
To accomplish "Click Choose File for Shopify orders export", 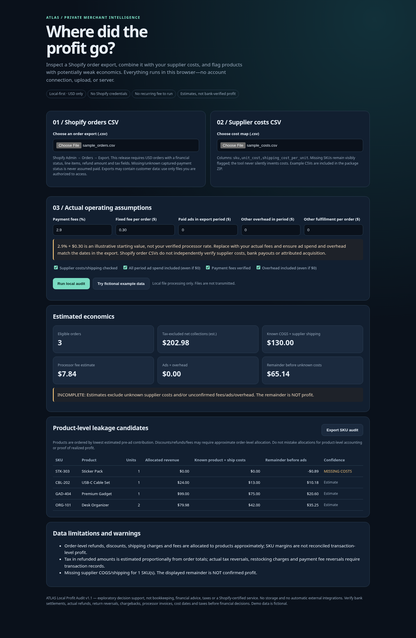I will click(69, 145).
